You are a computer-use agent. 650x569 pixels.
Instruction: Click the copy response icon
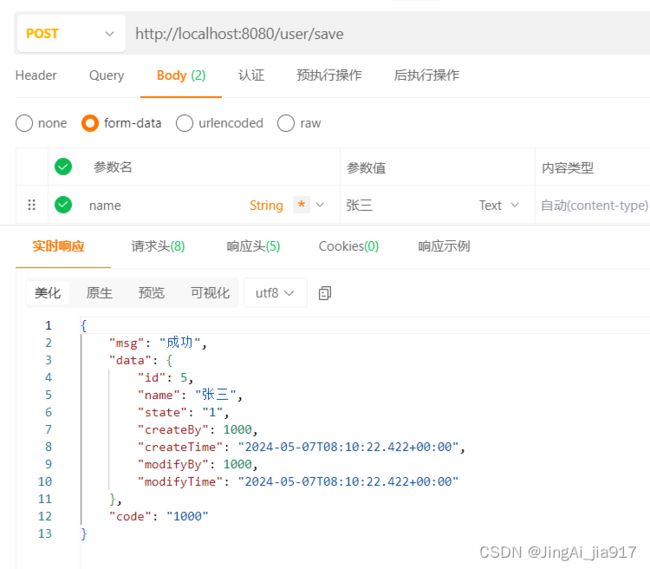pyautogui.click(x=325, y=293)
